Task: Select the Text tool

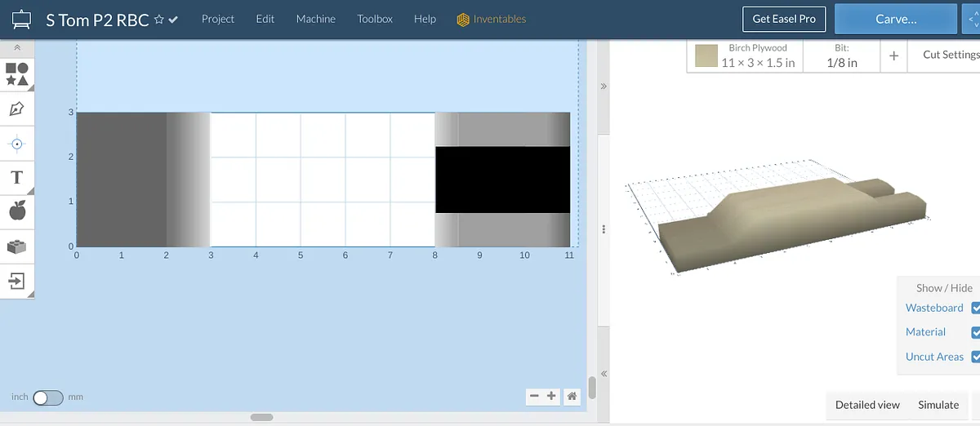Action: [x=17, y=177]
